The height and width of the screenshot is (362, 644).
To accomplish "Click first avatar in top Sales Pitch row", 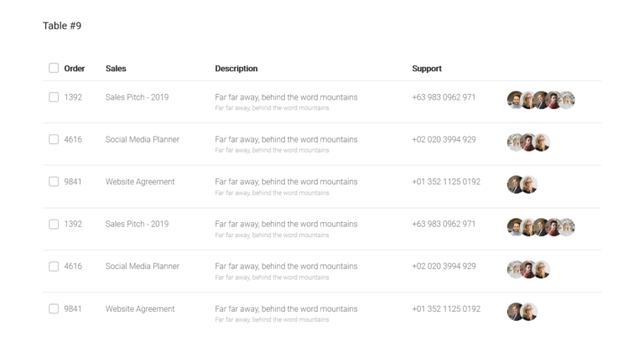I will [x=515, y=100].
